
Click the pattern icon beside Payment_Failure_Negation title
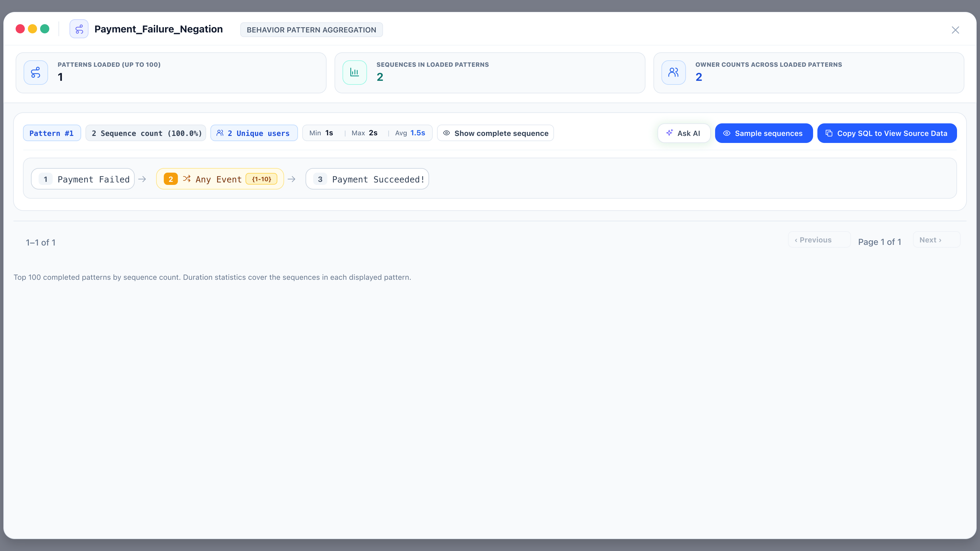tap(79, 29)
